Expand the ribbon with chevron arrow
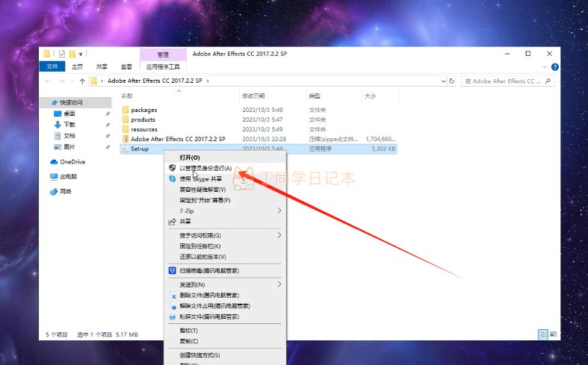Viewport: 588px width, 365px height. click(545, 67)
